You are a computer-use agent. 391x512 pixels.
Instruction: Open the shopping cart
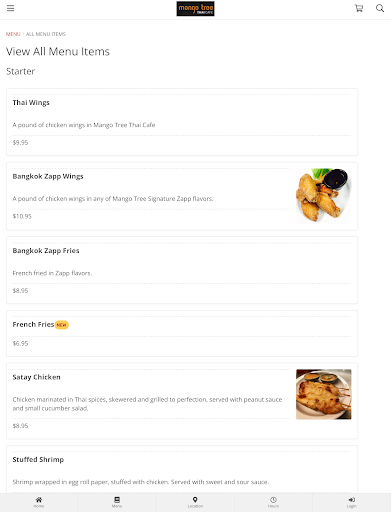coord(359,8)
